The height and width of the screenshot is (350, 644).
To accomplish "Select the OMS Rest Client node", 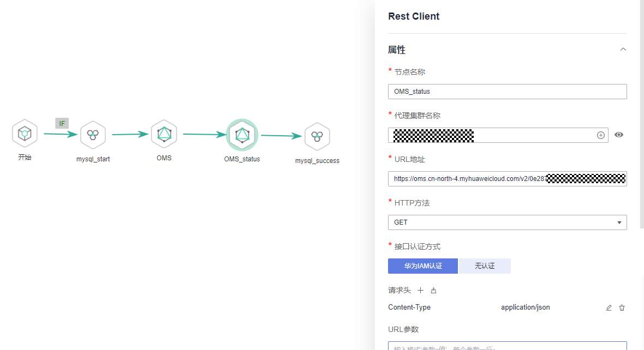I will (x=164, y=134).
